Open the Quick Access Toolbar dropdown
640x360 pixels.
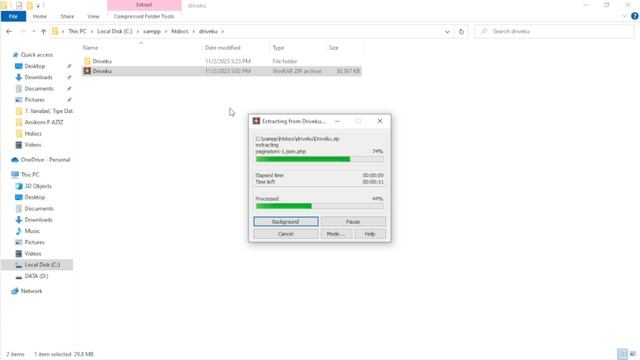(38, 6)
